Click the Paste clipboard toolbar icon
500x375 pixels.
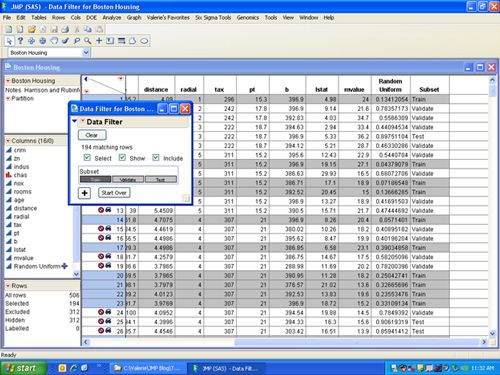click(99, 29)
